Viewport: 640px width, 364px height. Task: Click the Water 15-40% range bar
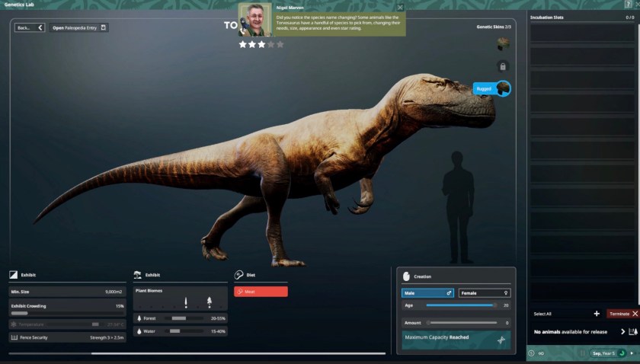click(x=184, y=331)
